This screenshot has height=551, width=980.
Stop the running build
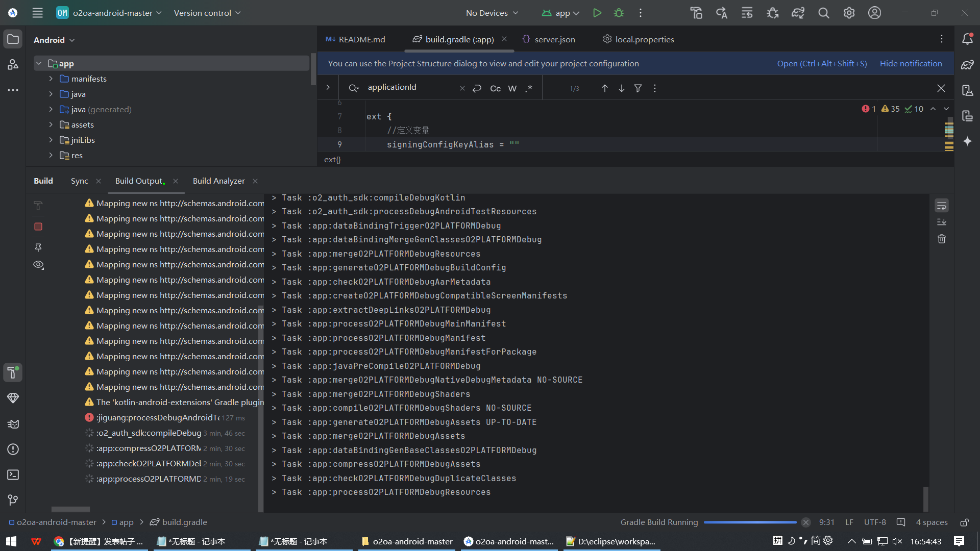[x=38, y=227]
